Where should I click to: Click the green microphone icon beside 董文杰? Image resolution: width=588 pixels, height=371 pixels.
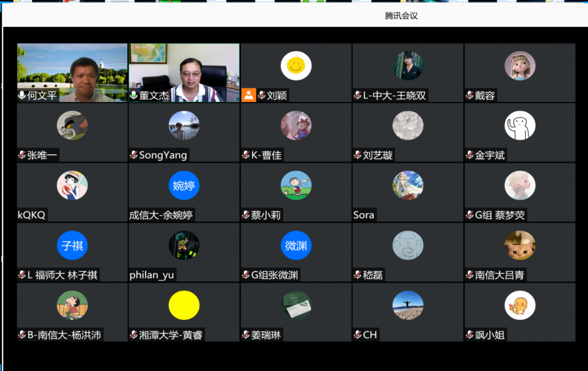(x=134, y=95)
